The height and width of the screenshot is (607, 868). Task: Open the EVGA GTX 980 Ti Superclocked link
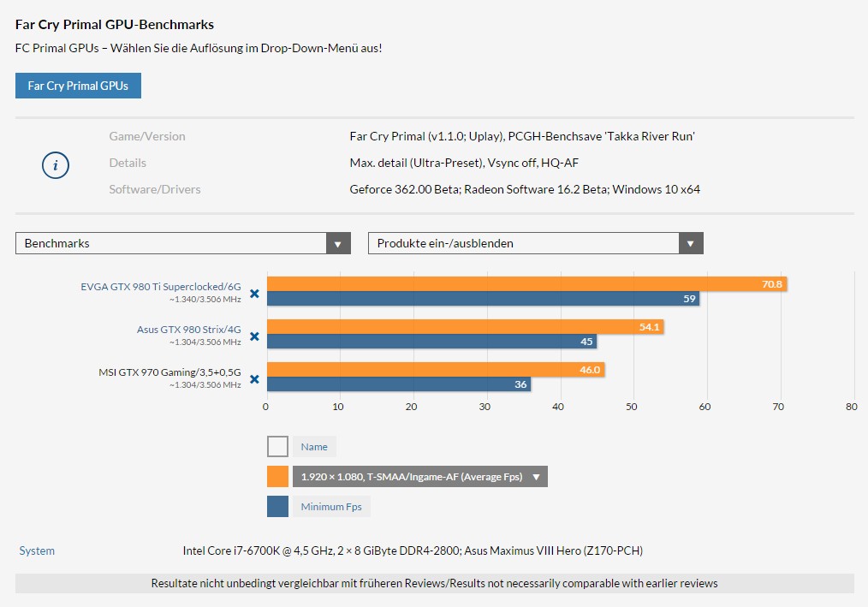click(161, 286)
